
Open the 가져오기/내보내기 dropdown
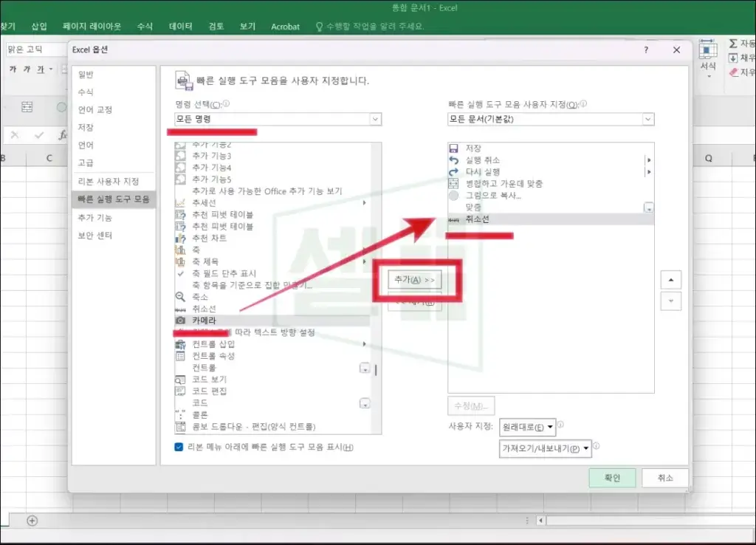point(546,448)
